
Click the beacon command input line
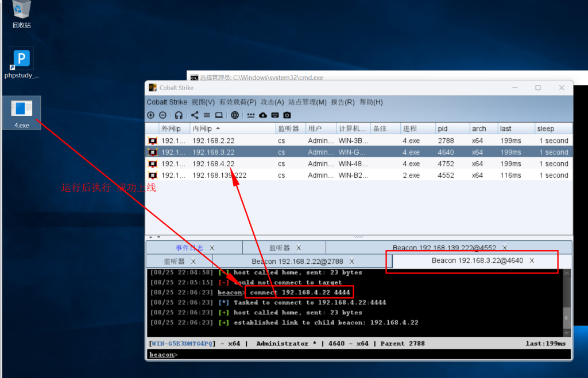[x=359, y=355]
